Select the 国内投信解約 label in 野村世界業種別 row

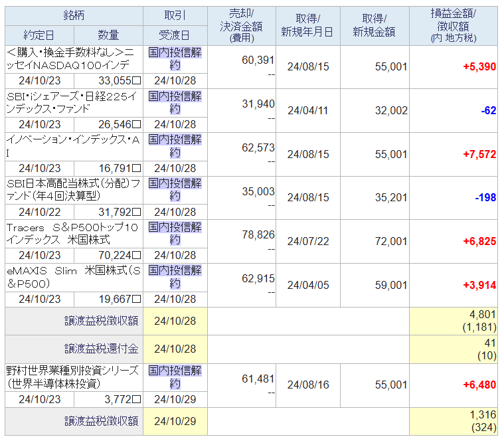tap(175, 377)
